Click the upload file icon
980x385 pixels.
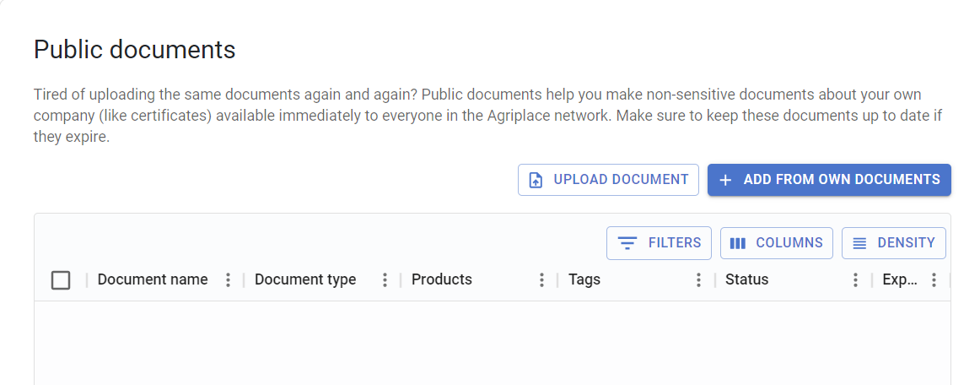[536, 181]
